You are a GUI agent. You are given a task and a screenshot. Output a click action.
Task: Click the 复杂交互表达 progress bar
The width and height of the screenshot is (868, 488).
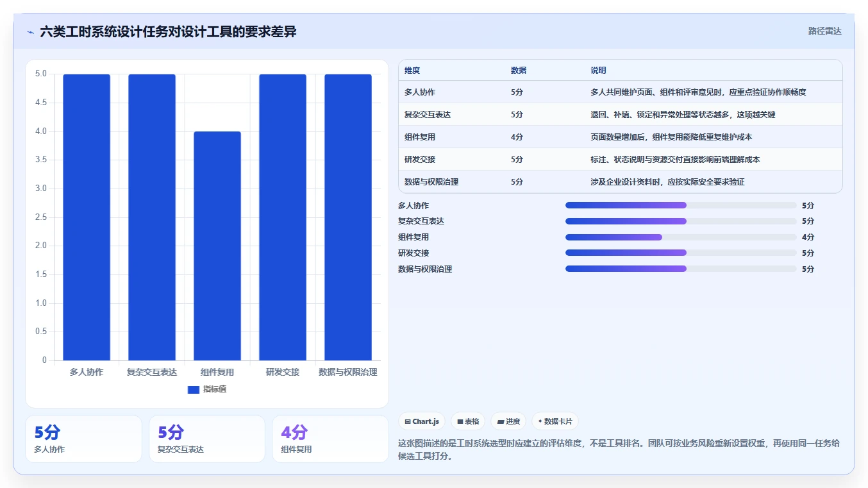[681, 221]
